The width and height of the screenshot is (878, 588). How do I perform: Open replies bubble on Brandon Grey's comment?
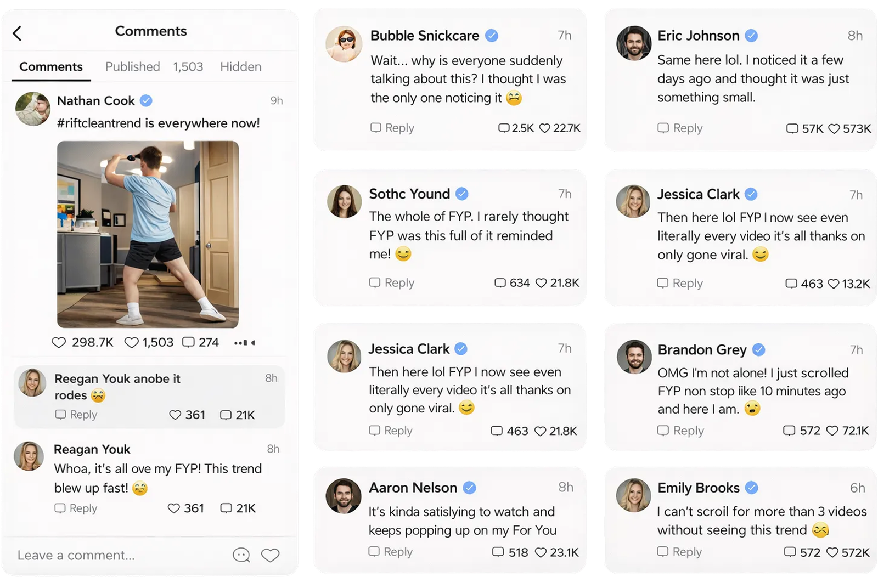[789, 431]
